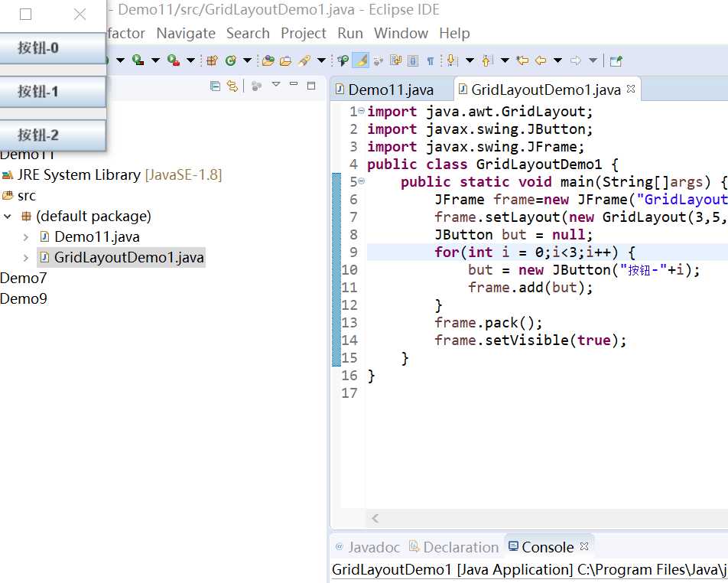Open the Search menu
This screenshot has height=583, width=728.
pyautogui.click(x=248, y=34)
